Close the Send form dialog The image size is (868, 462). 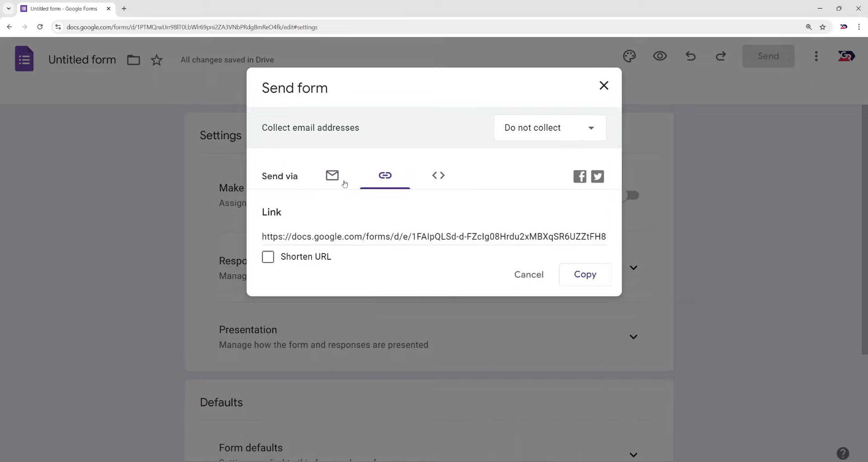(x=603, y=86)
